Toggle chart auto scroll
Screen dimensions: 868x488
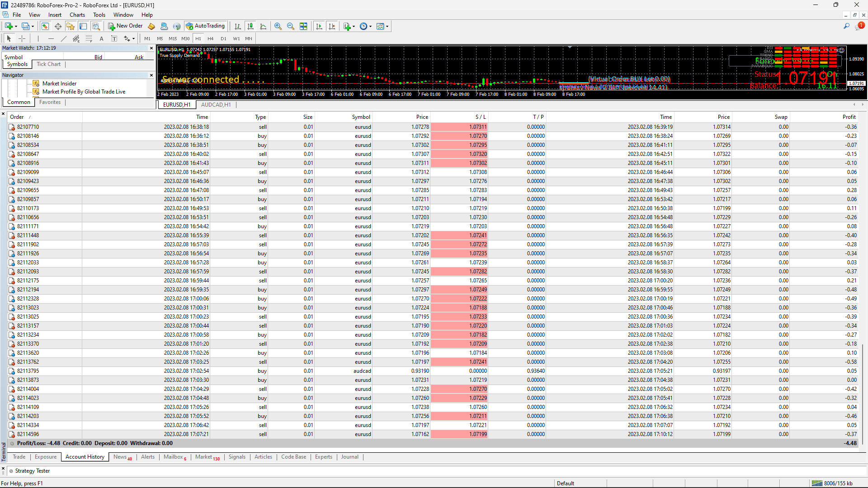click(319, 26)
